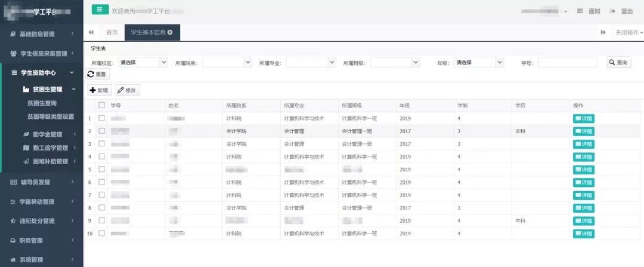The image size is (644, 267).
Task: Click the 年级 column header
Action: [x=425, y=106]
